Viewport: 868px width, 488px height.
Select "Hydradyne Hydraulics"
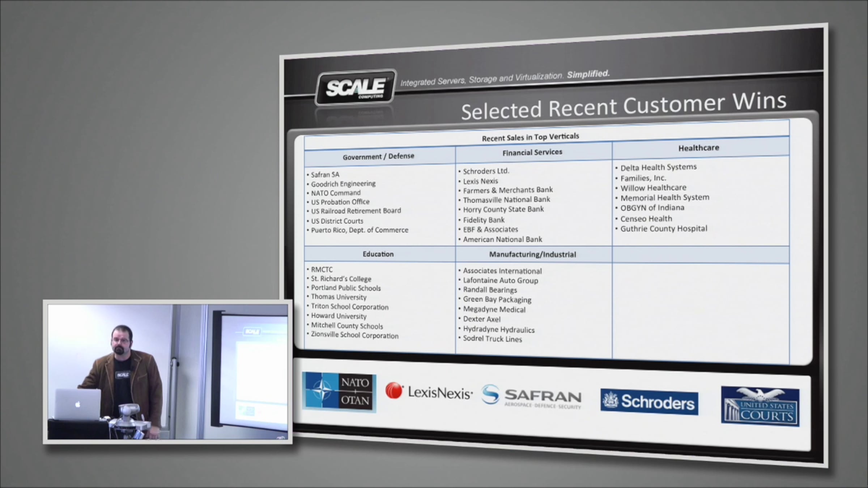[499, 330]
